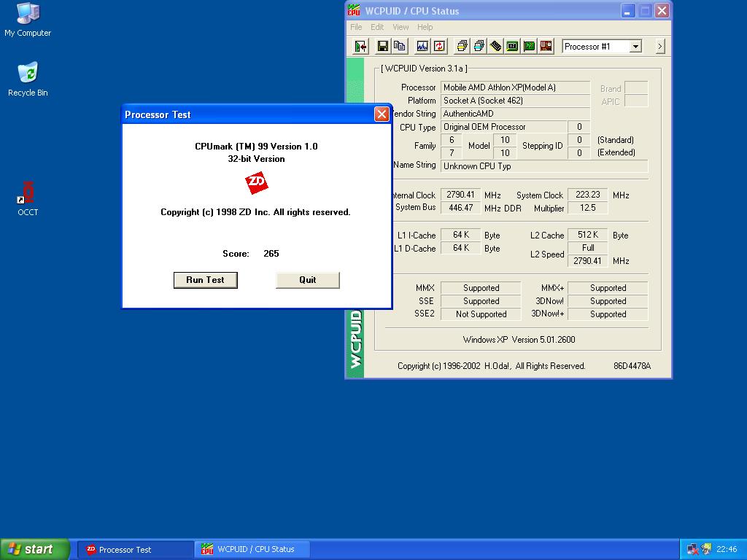Select the Recycle Bin desktop icon

pos(28,79)
